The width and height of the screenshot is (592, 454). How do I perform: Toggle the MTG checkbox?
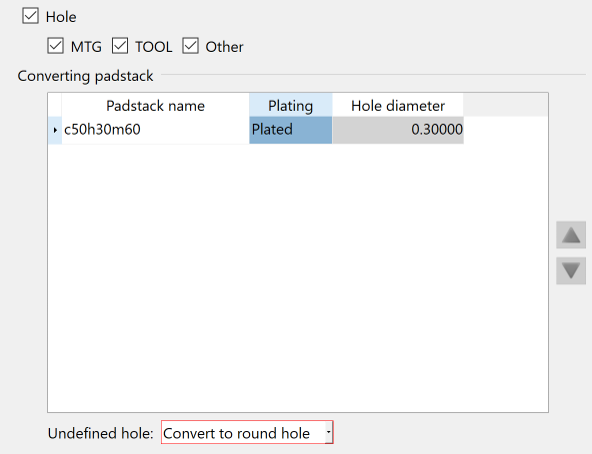pos(56,46)
